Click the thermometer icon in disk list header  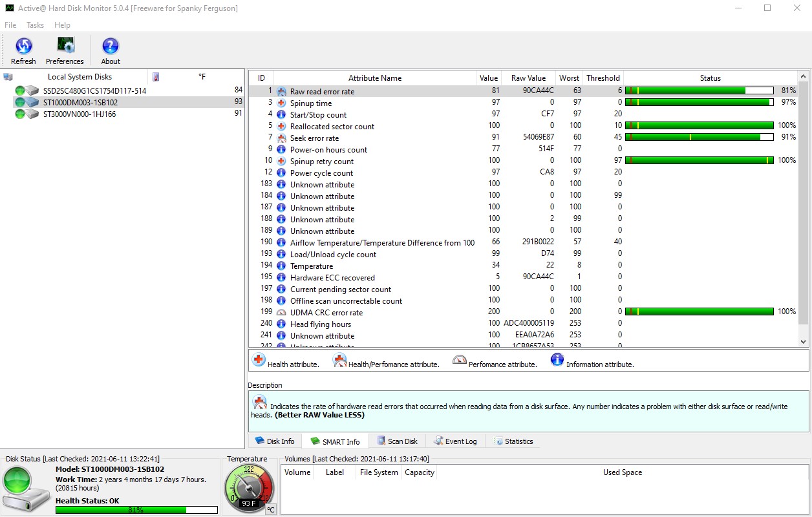tap(156, 77)
